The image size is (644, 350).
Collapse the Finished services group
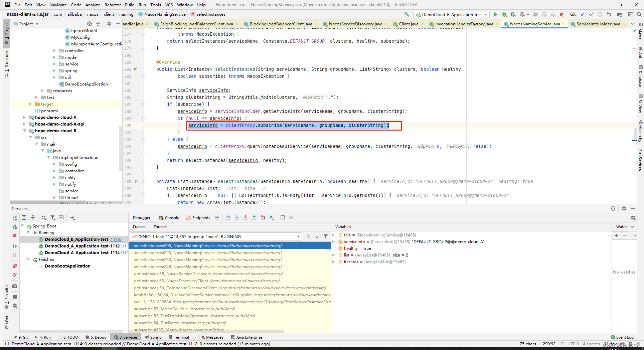pyautogui.click(x=28, y=259)
